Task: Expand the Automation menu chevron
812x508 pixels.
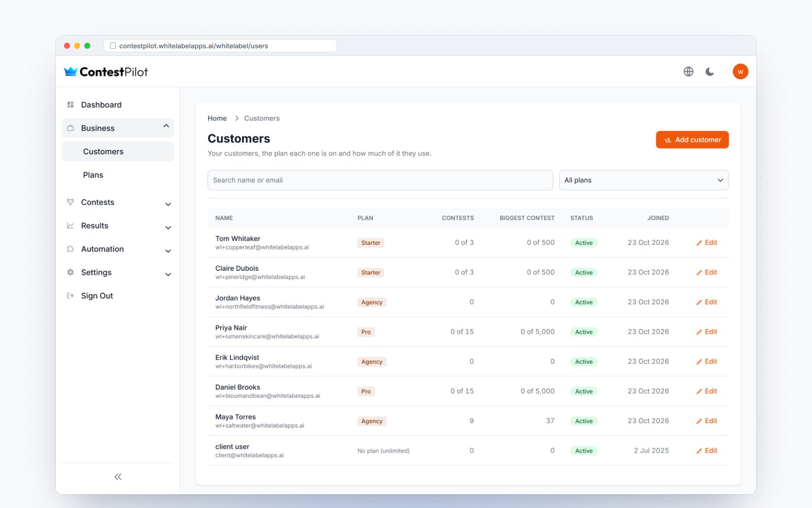Action: [168, 251]
